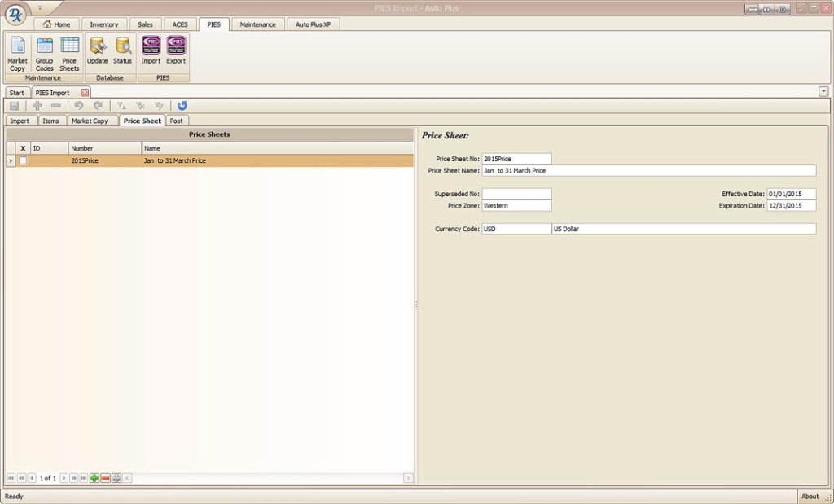Switch to the Auto Plus XP ribbon tab
Image resolution: width=834 pixels, height=504 pixels.
[x=314, y=24]
